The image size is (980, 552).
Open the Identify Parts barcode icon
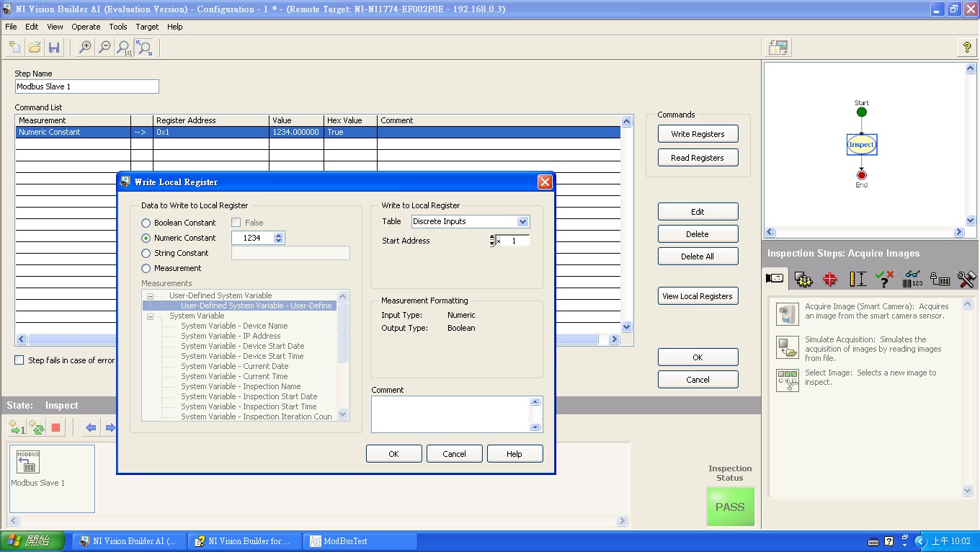(x=912, y=279)
